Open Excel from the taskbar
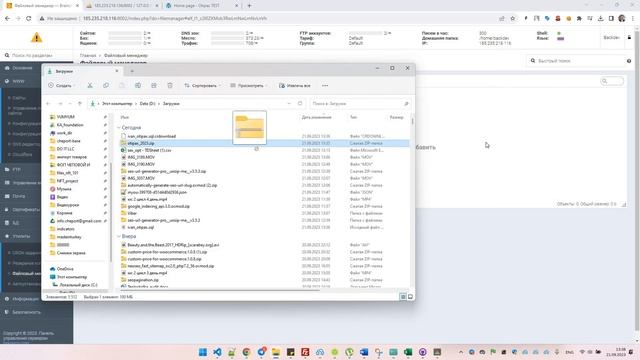The image size is (640, 360). pos(408,352)
